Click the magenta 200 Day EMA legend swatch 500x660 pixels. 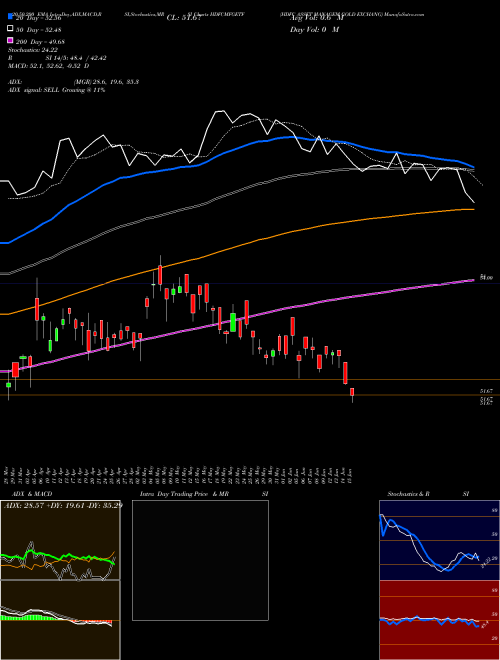[x=10, y=40]
